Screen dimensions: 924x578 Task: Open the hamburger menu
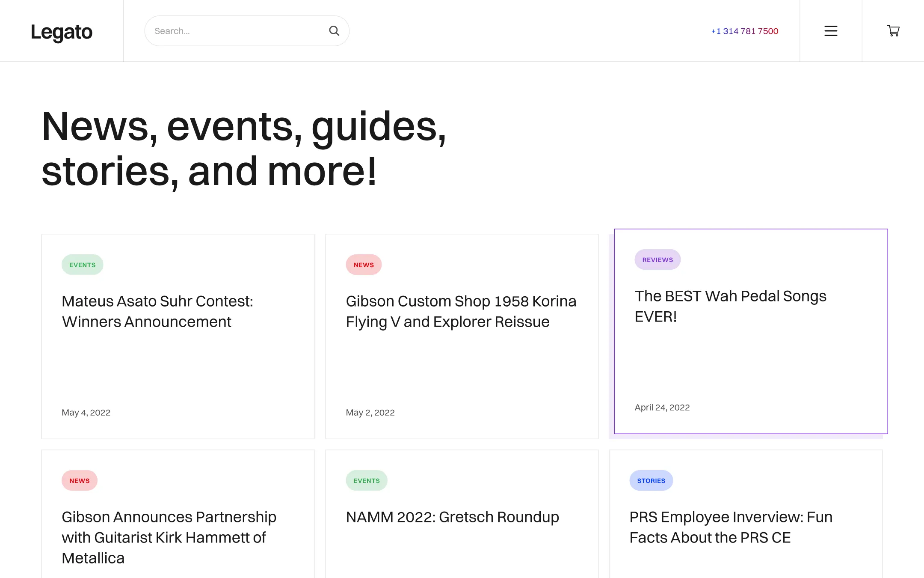pyautogui.click(x=831, y=31)
